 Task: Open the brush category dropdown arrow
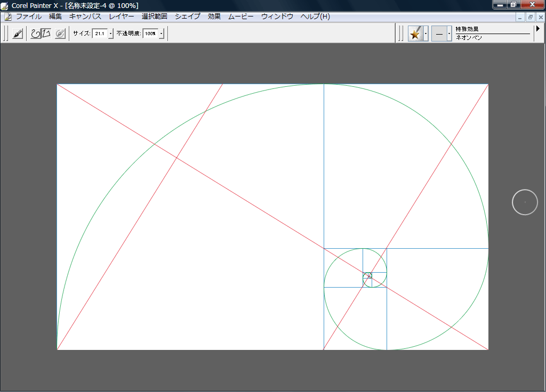click(426, 34)
